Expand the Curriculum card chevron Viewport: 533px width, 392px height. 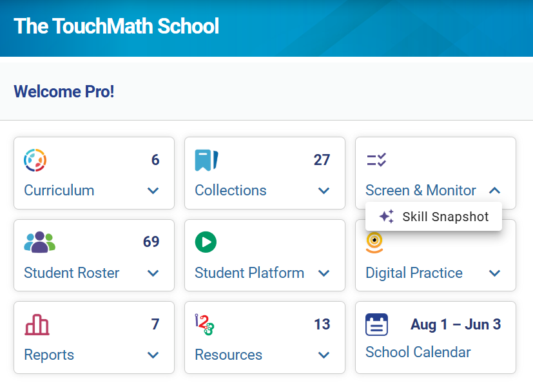pyautogui.click(x=153, y=191)
